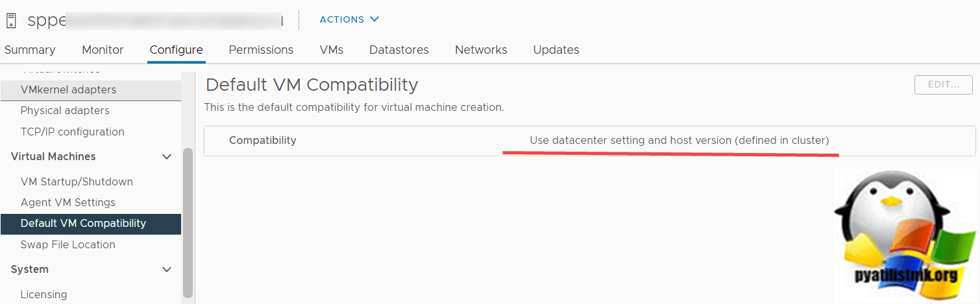Click the penguin watermark logo image
980x304 pixels.
click(x=905, y=235)
